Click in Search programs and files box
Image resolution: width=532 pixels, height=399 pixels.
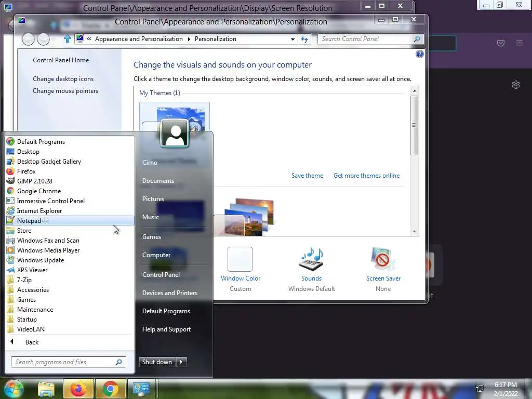pyautogui.click(x=68, y=362)
